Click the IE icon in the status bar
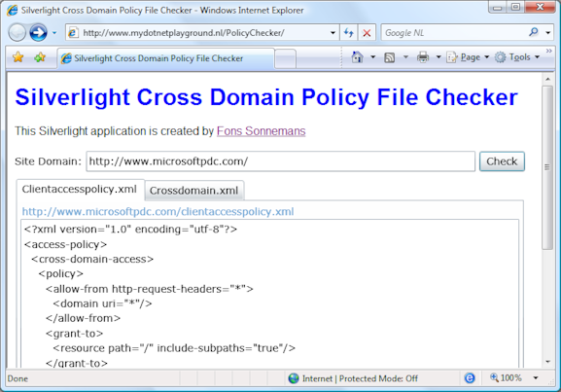This screenshot has width=561, height=392. [x=470, y=378]
